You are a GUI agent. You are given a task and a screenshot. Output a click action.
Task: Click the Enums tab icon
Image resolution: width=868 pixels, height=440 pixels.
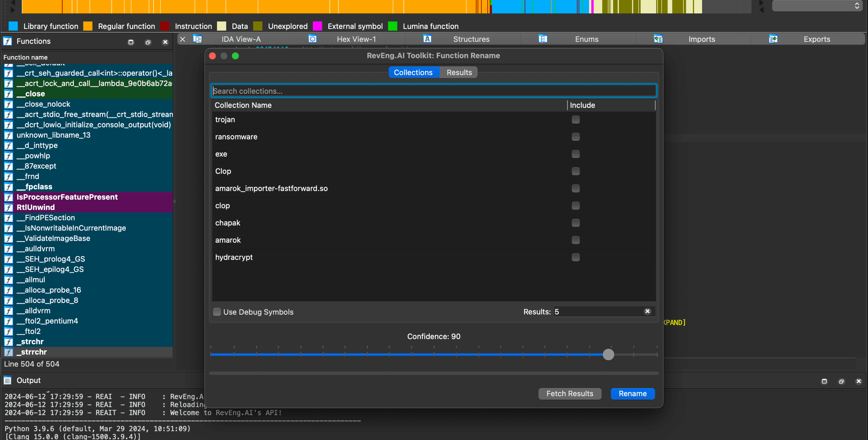coord(542,39)
